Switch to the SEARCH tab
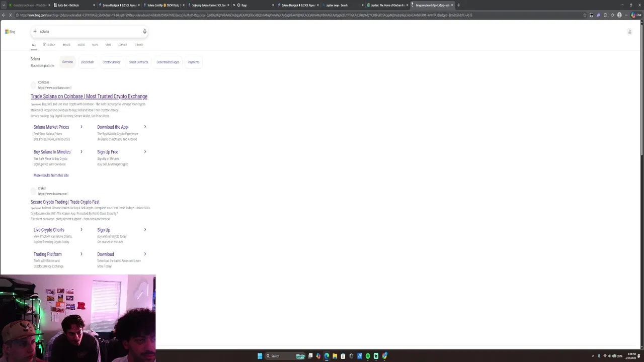644x362 pixels. click(49, 45)
